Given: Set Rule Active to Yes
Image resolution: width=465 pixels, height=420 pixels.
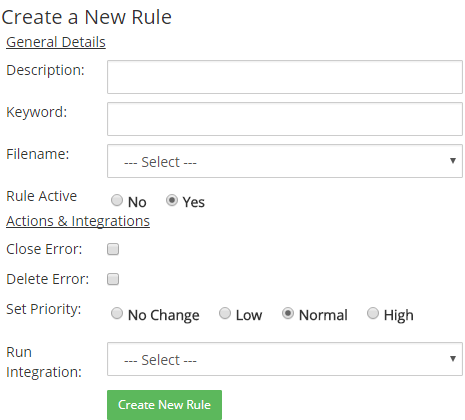Looking at the screenshot, I should 172,200.
